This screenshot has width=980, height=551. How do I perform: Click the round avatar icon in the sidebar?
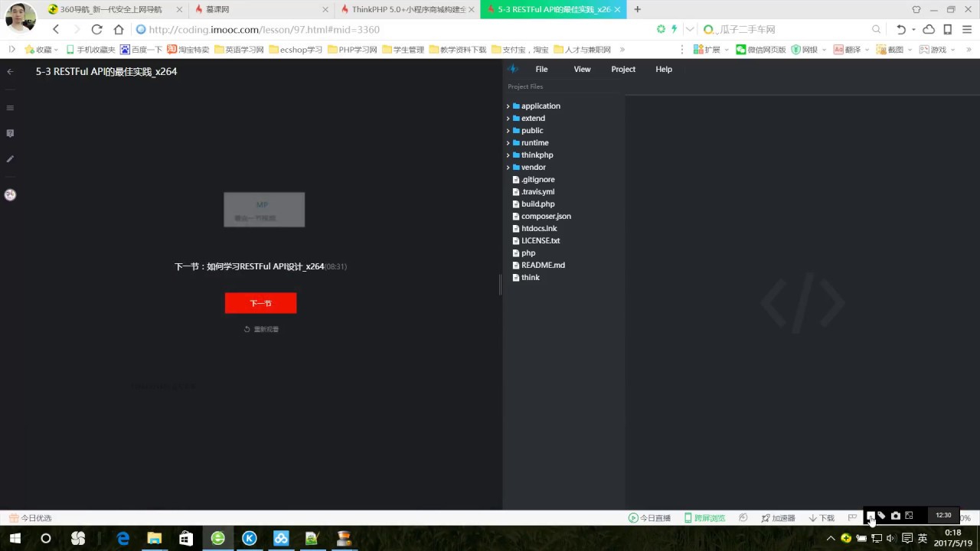click(10, 194)
